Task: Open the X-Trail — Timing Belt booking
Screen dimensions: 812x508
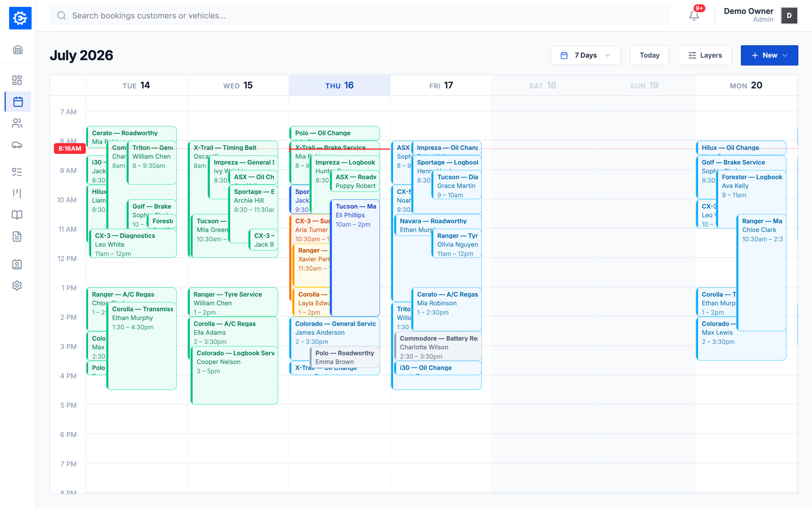Action: [233, 148]
